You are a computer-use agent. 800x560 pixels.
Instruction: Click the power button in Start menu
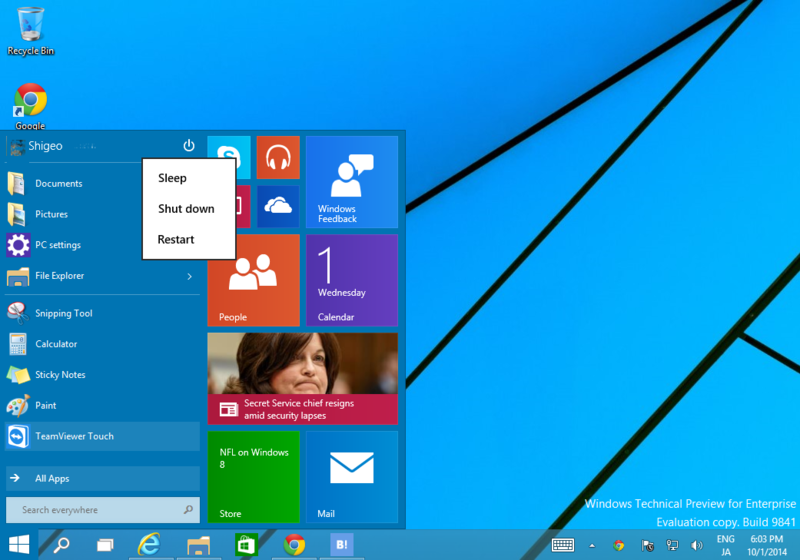[x=189, y=146]
